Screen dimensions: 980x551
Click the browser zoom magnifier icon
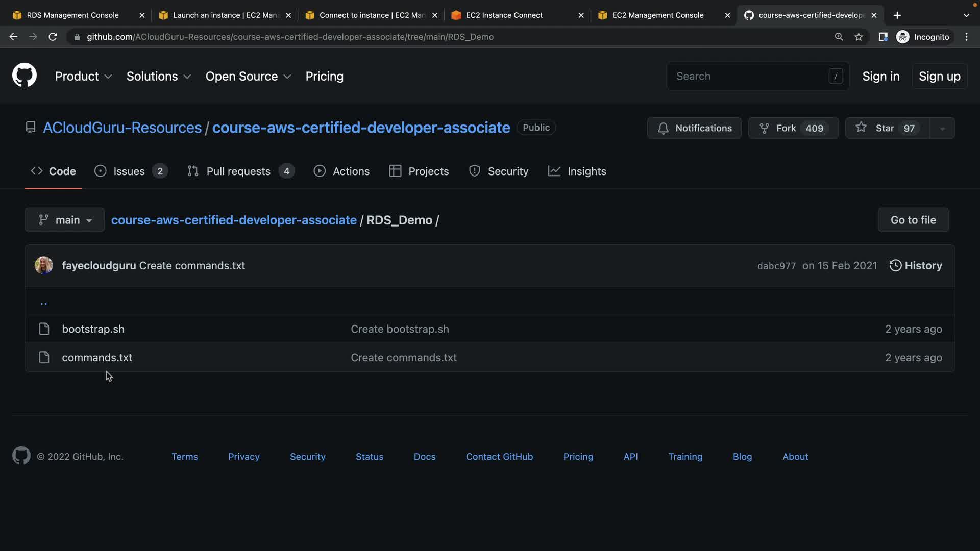pyautogui.click(x=839, y=37)
